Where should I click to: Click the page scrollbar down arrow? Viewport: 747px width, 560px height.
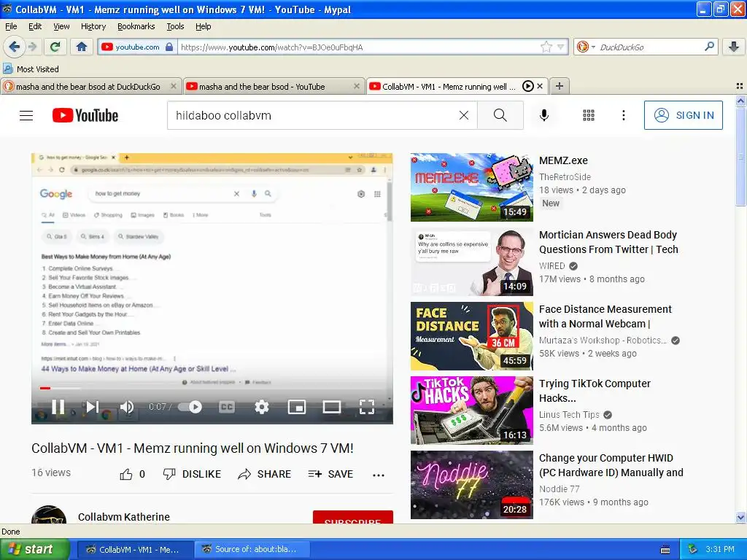coord(740,518)
